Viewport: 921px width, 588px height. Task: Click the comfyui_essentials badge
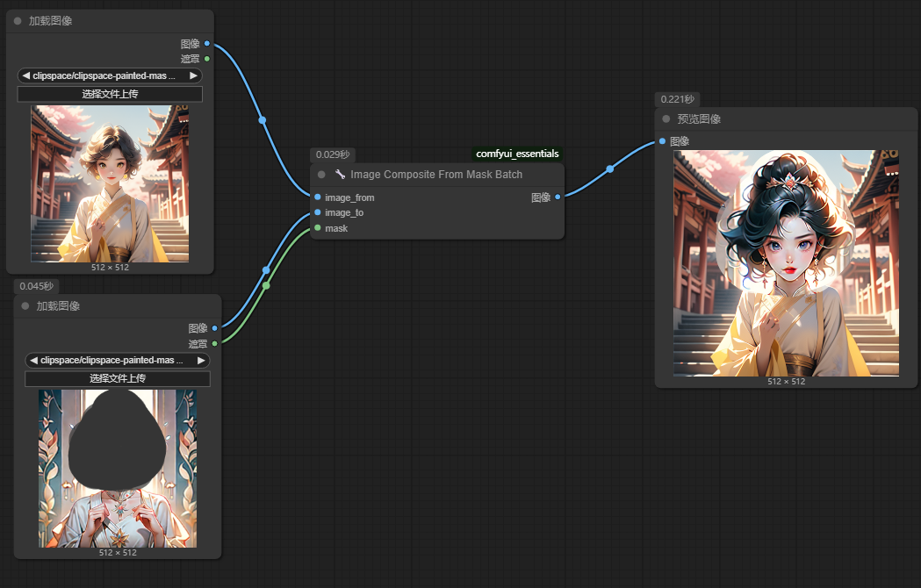tap(517, 154)
